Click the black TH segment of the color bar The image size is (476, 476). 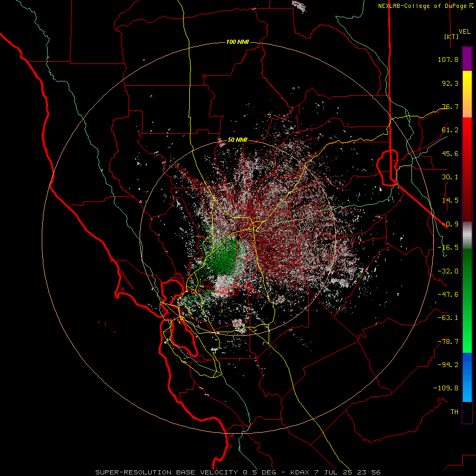pos(467,413)
